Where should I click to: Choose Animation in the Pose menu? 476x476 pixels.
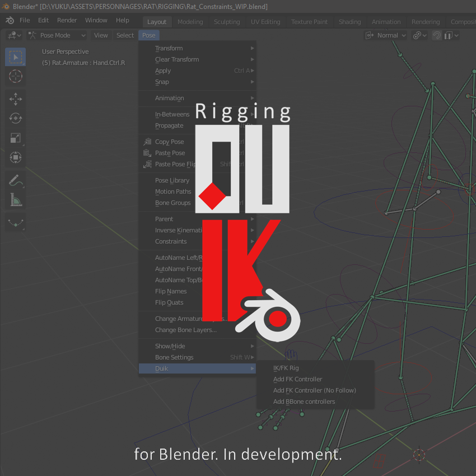point(197,98)
